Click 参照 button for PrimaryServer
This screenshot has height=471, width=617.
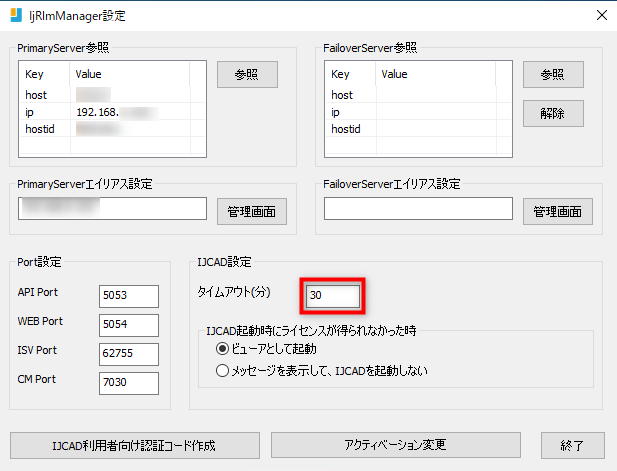(247, 74)
